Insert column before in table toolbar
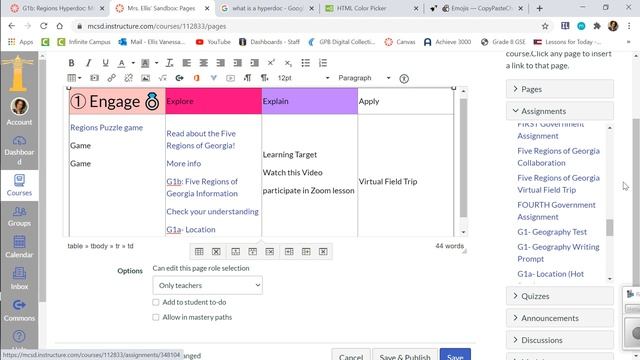640x360 pixels. point(289,252)
